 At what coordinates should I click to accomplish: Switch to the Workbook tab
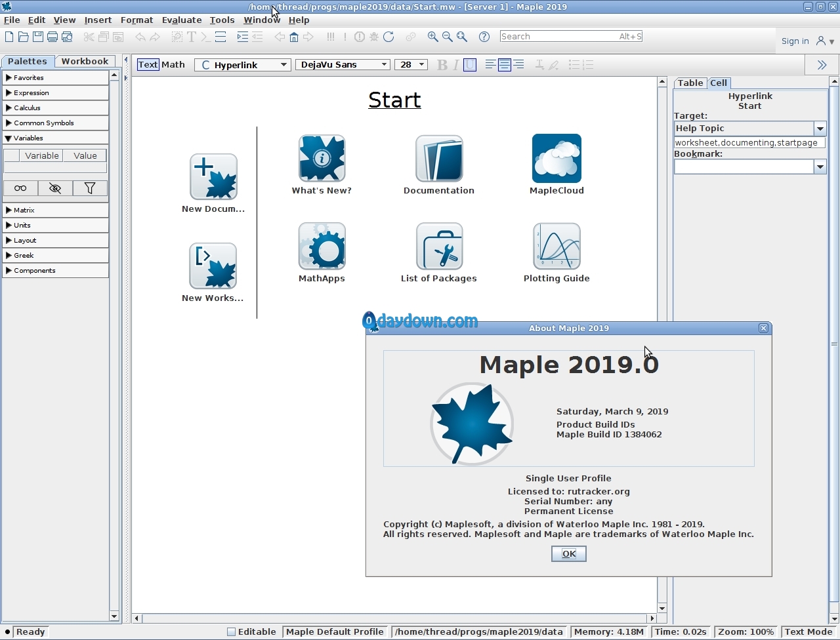pyautogui.click(x=85, y=61)
